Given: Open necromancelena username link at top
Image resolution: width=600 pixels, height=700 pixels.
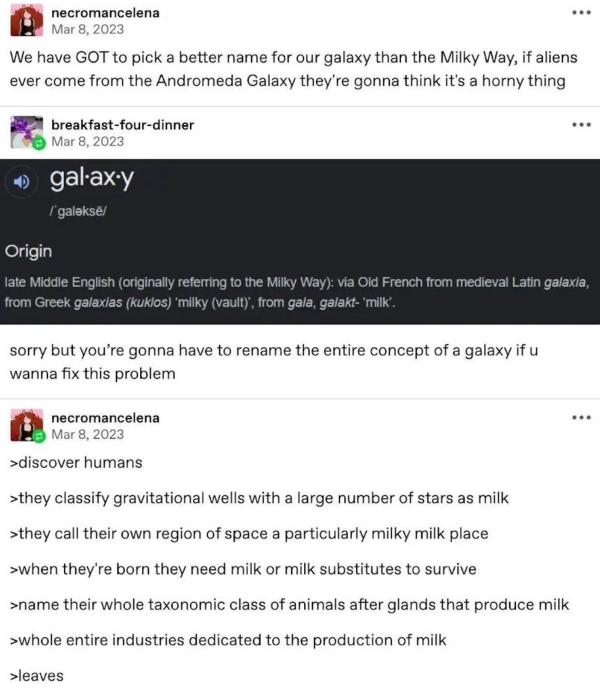Looking at the screenshot, I should [x=105, y=13].
